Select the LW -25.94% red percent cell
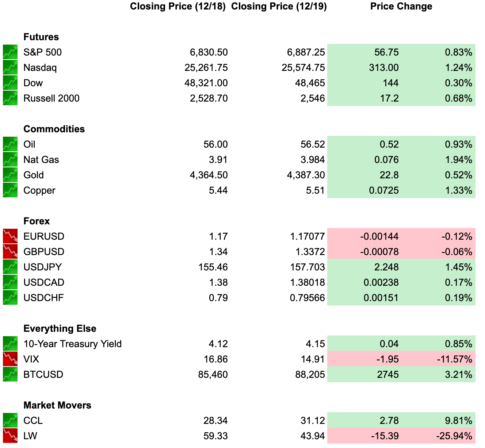485x448 pixels. (x=438, y=436)
